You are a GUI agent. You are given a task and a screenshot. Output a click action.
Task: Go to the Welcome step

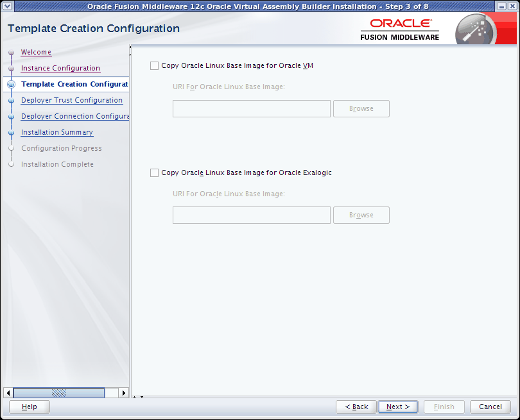pyautogui.click(x=36, y=52)
